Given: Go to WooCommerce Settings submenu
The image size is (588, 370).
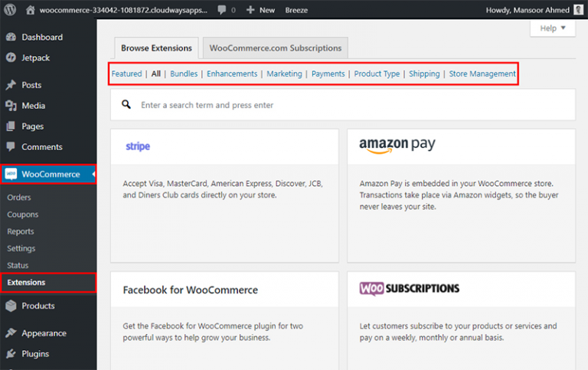Looking at the screenshot, I should point(21,248).
